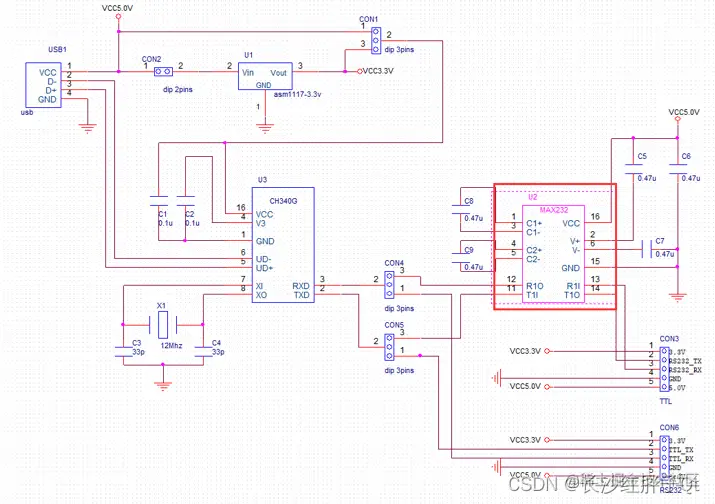Select capacitor C3 33p symbol
The width and height of the screenshot is (715, 504).
123,351
